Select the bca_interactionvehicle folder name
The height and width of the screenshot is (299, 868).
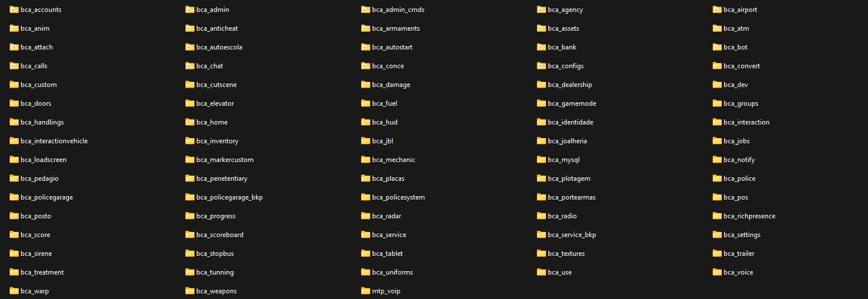(x=54, y=141)
